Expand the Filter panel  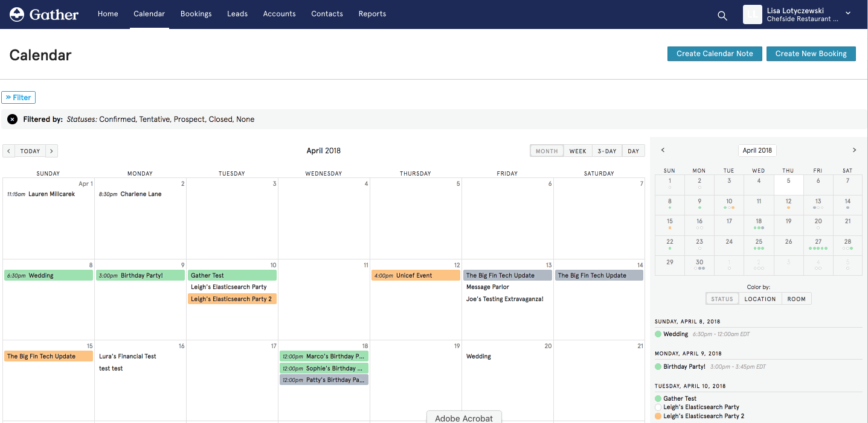19,97
